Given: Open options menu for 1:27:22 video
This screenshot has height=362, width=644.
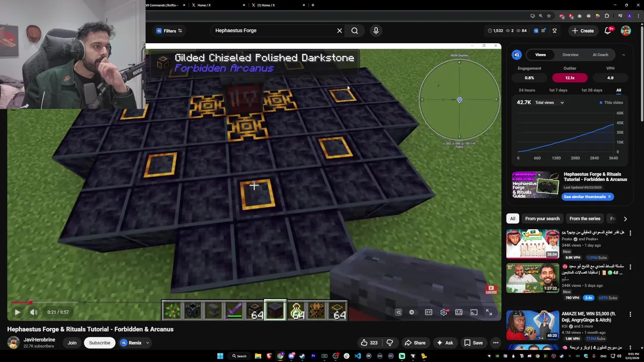Looking at the screenshot, I should pos(630,267).
